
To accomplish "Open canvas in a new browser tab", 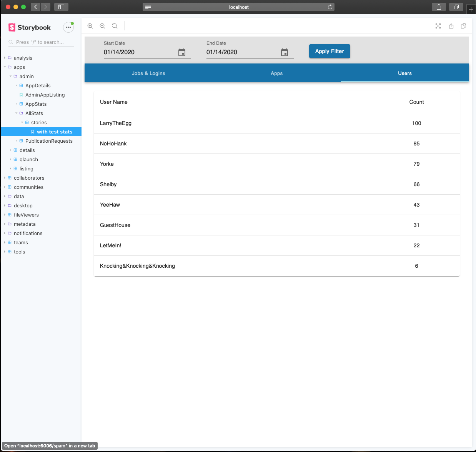I will pos(451,26).
